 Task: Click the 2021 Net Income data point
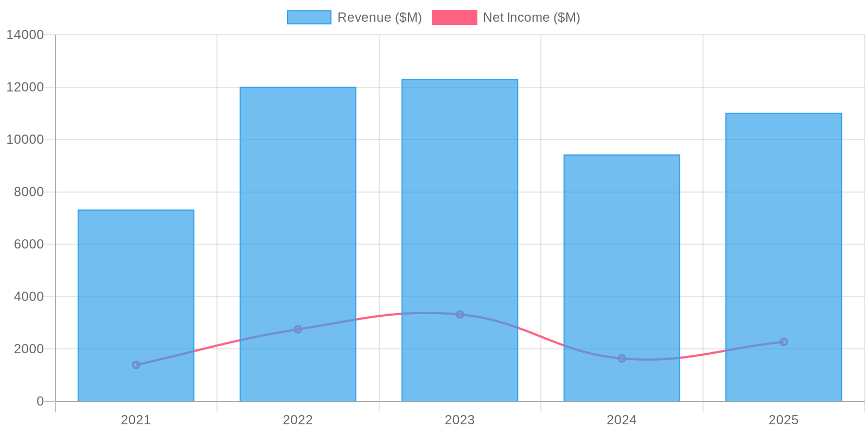coord(136,365)
